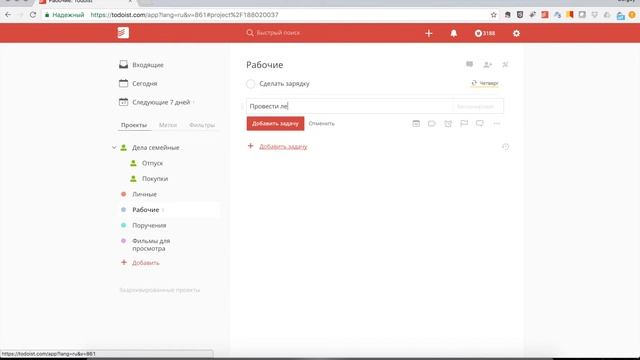
Task: Select the Поручения project
Action: click(149, 225)
